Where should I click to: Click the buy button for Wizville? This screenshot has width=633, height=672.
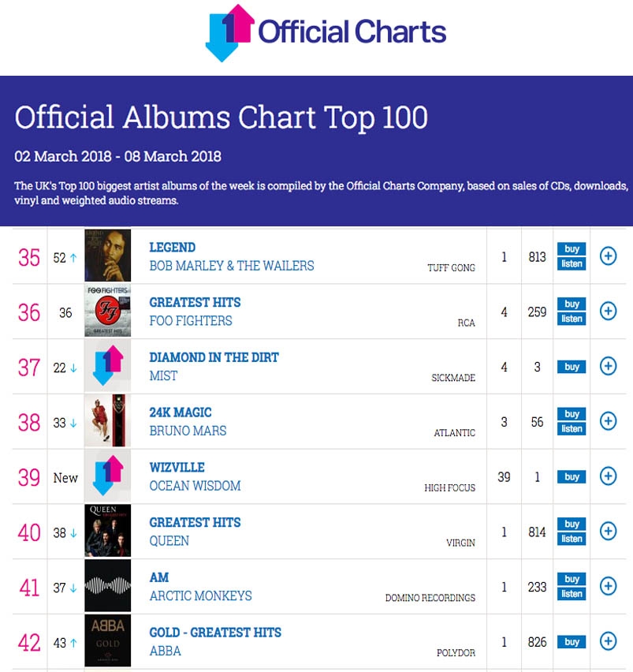pos(571,476)
